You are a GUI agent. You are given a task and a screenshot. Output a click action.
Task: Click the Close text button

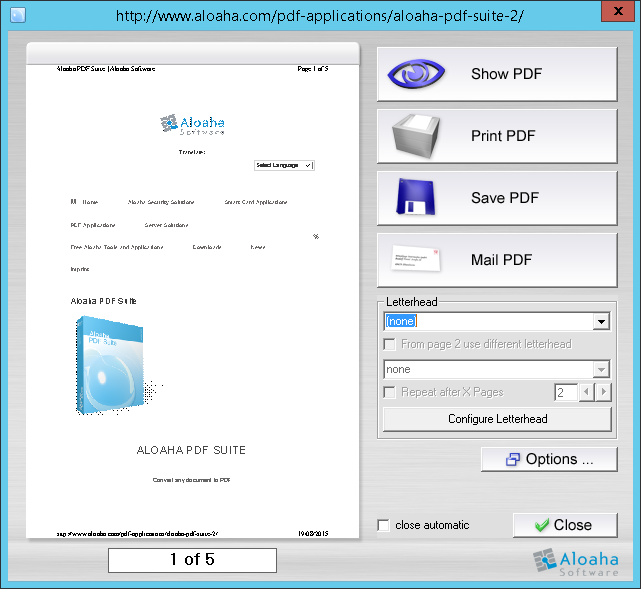[573, 525]
